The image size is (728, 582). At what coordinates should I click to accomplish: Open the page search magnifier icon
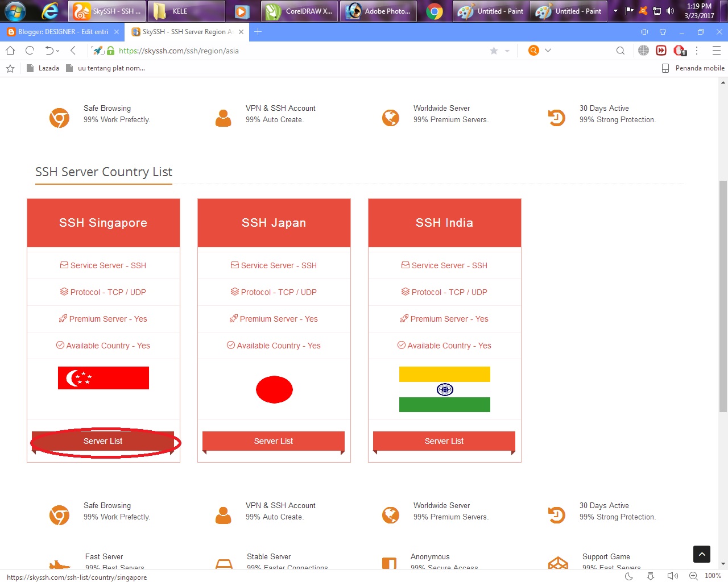point(620,51)
